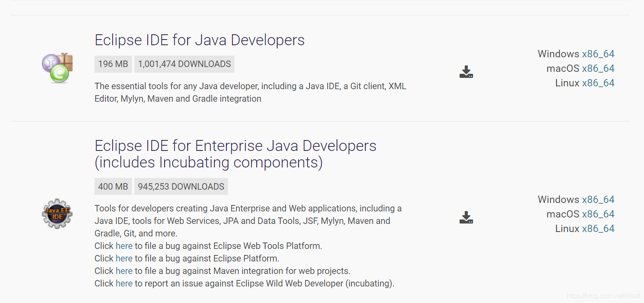Click 'here' for Maven integration bug report
Viewport: 644px width, 303px height.
124,271
